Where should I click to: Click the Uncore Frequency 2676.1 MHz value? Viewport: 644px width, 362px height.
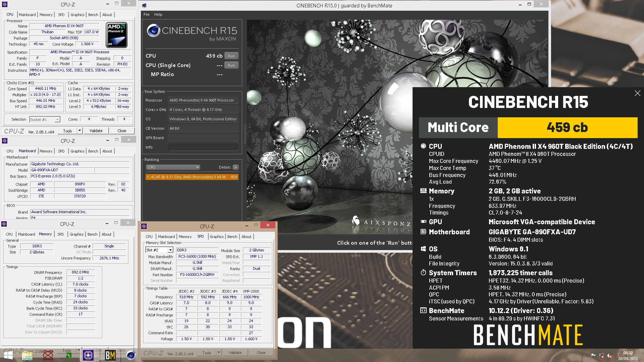pos(109,258)
